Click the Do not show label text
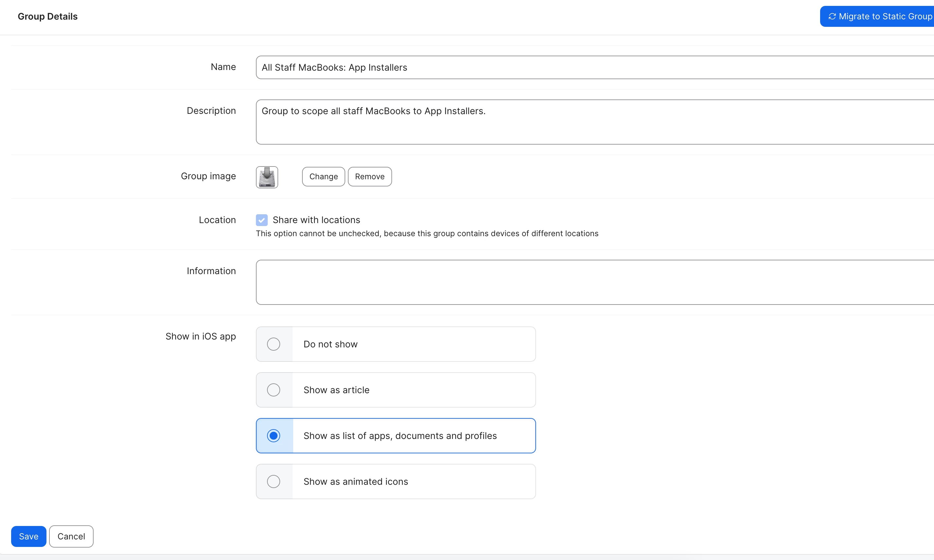The width and height of the screenshot is (934, 560). click(330, 344)
